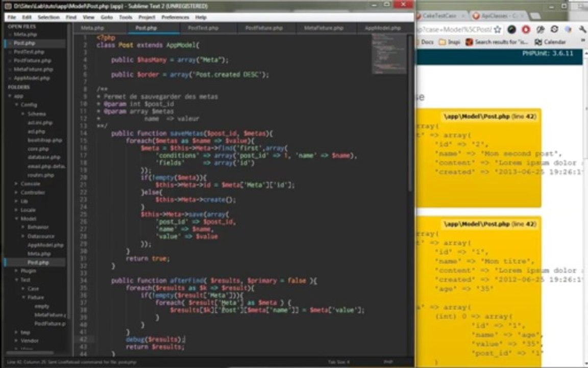Switch to the PostTest.php editor tab
Image resolution: width=588 pixels, height=368 pixels.
pyautogui.click(x=203, y=28)
